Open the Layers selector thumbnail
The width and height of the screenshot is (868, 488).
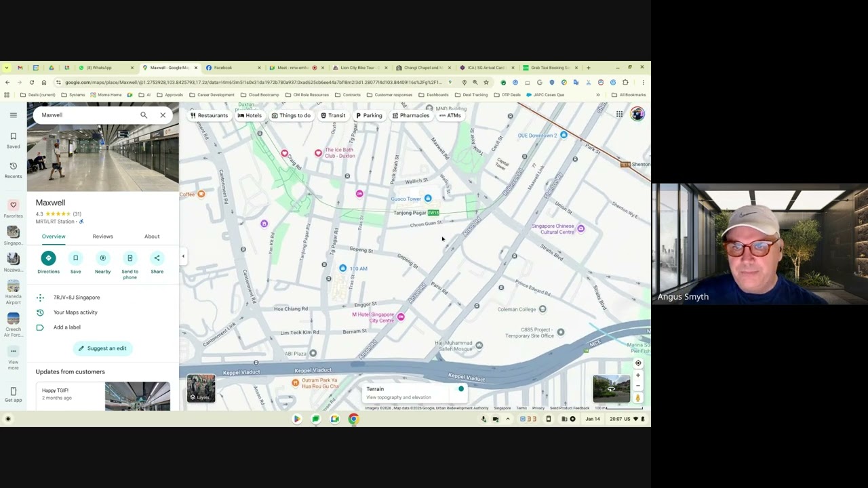(x=201, y=388)
